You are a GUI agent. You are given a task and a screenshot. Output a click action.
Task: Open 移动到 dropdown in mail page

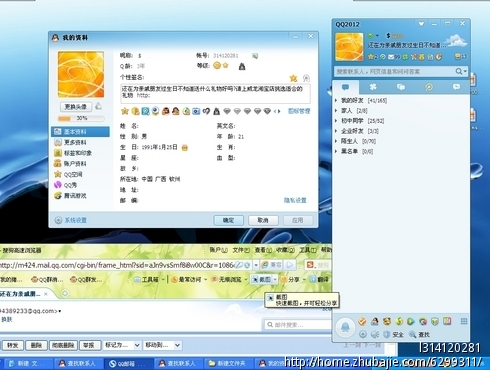pyautogui.click(x=163, y=345)
